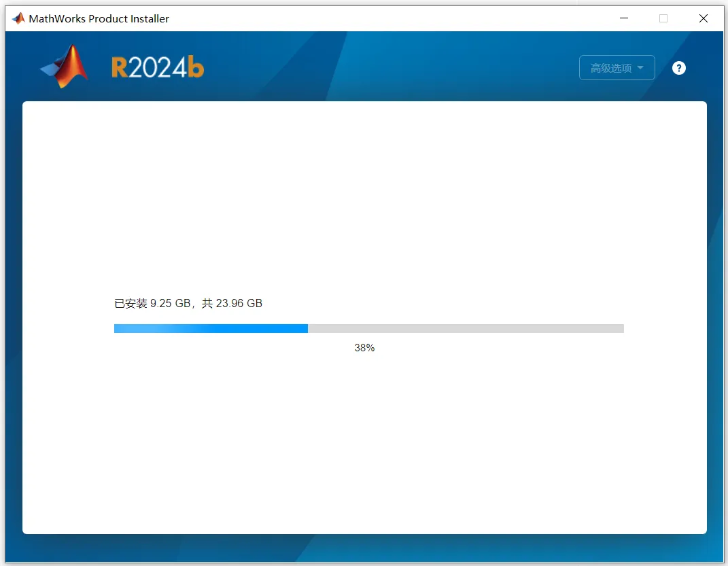Click the R2024b release label
Screen dimensions: 728x566
[158, 68]
